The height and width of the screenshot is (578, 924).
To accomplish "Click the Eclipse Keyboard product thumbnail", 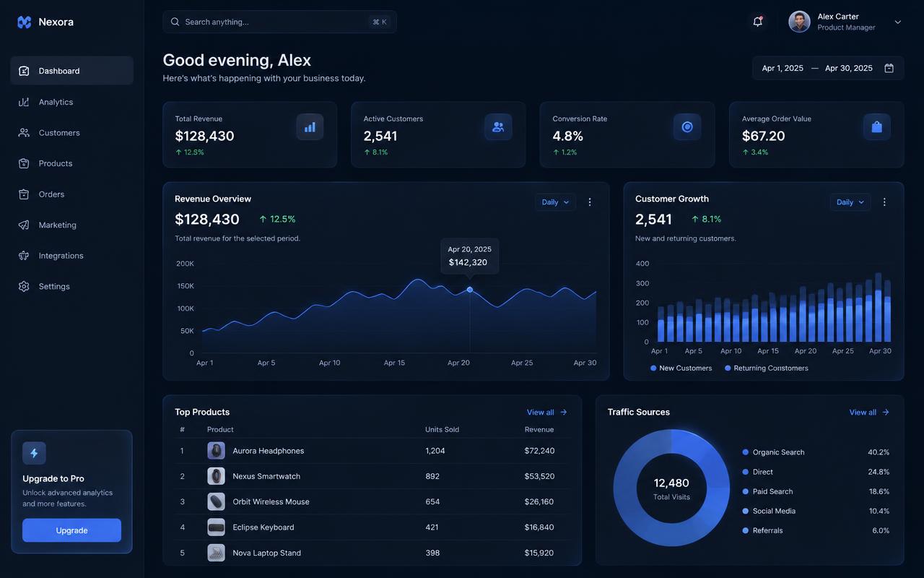I will [216, 527].
